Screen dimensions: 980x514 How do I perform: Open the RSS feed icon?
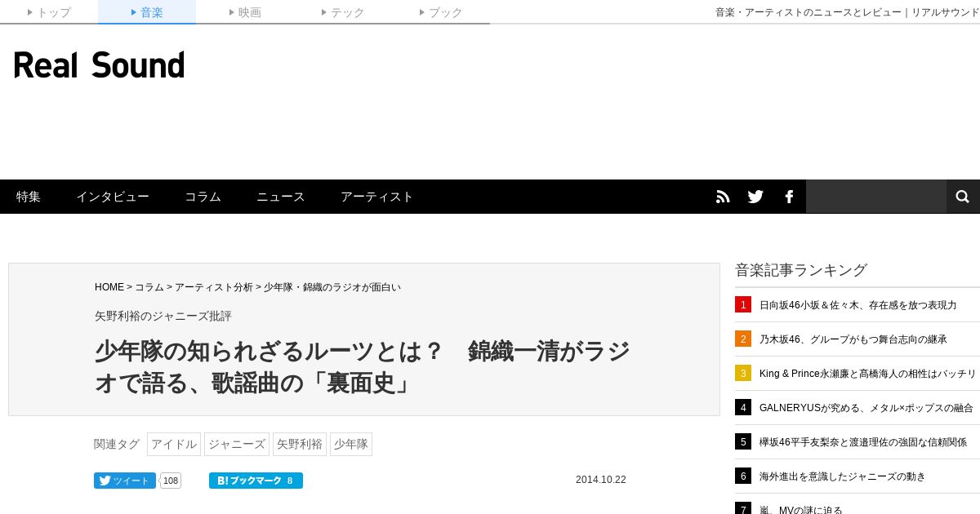click(x=723, y=197)
